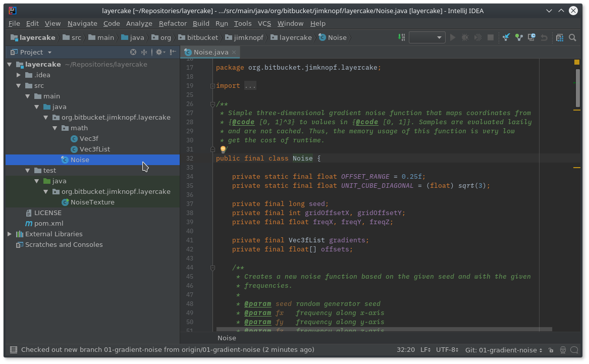Click the Revert arrow icon
The width and height of the screenshot is (589, 364).
tap(544, 37)
